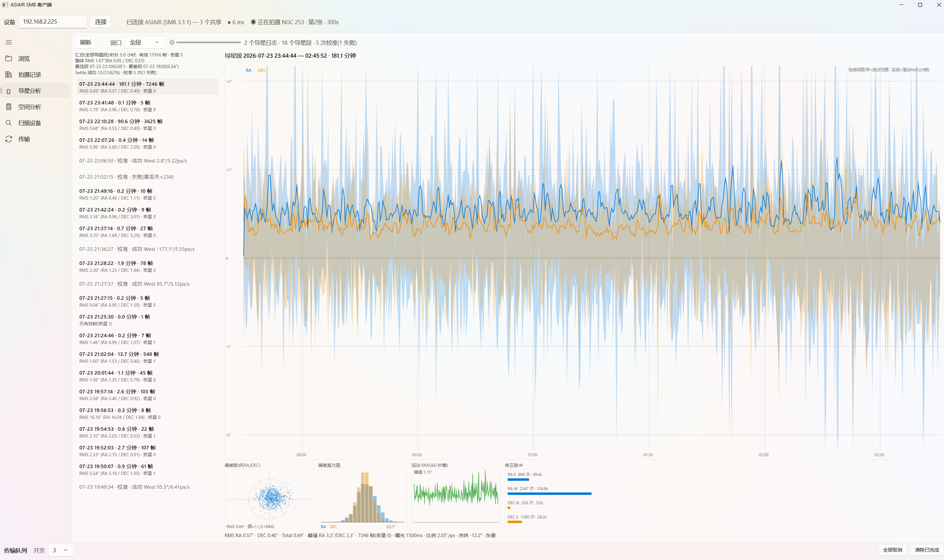Open the hamburger navigation menu
This screenshot has height=560, width=944.
(x=9, y=42)
